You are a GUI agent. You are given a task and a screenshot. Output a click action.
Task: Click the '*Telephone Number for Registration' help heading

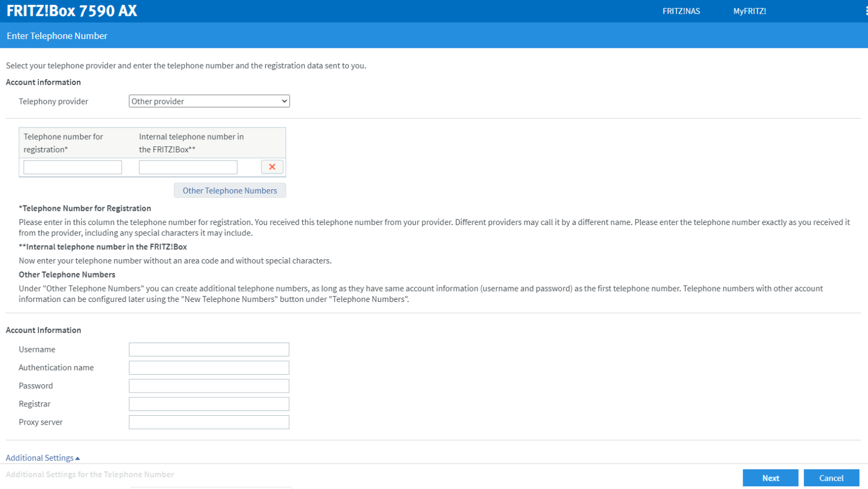(85, 208)
